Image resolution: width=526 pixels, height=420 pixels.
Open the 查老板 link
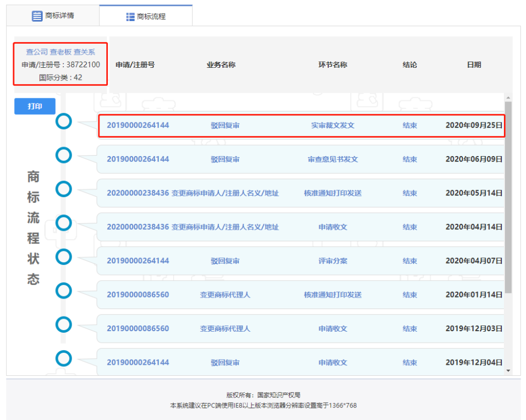[x=61, y=52]
